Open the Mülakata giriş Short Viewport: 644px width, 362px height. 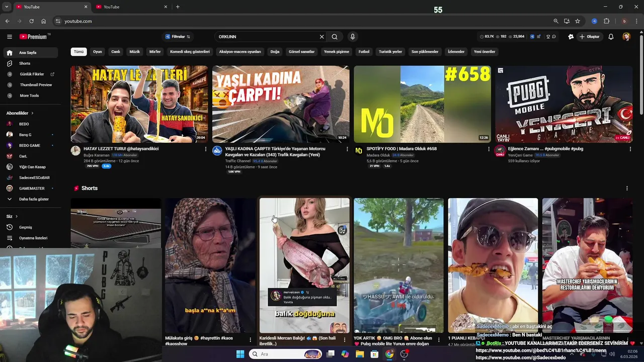[x=210, y=265]
